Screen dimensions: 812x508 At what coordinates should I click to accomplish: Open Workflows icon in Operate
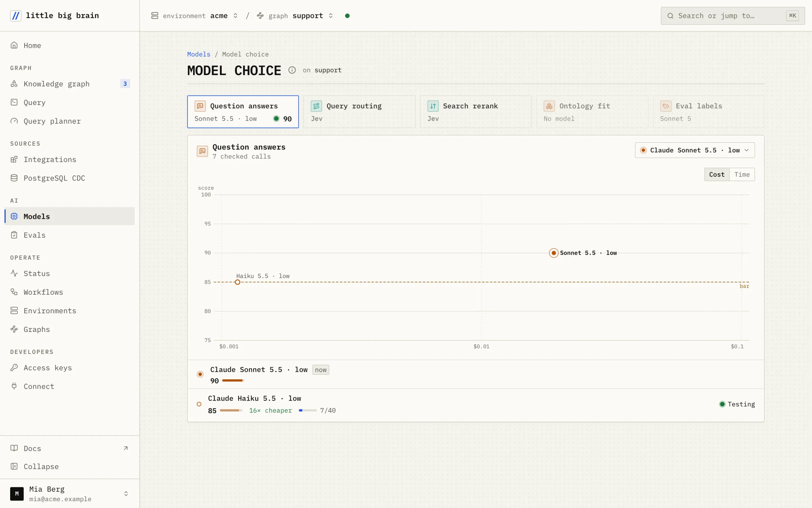14,292
